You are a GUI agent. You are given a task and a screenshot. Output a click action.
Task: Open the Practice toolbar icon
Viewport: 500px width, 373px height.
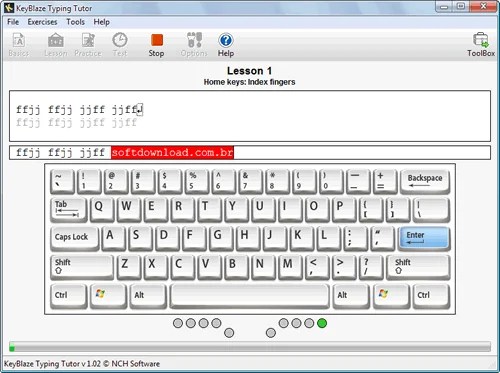pos(88,45)
